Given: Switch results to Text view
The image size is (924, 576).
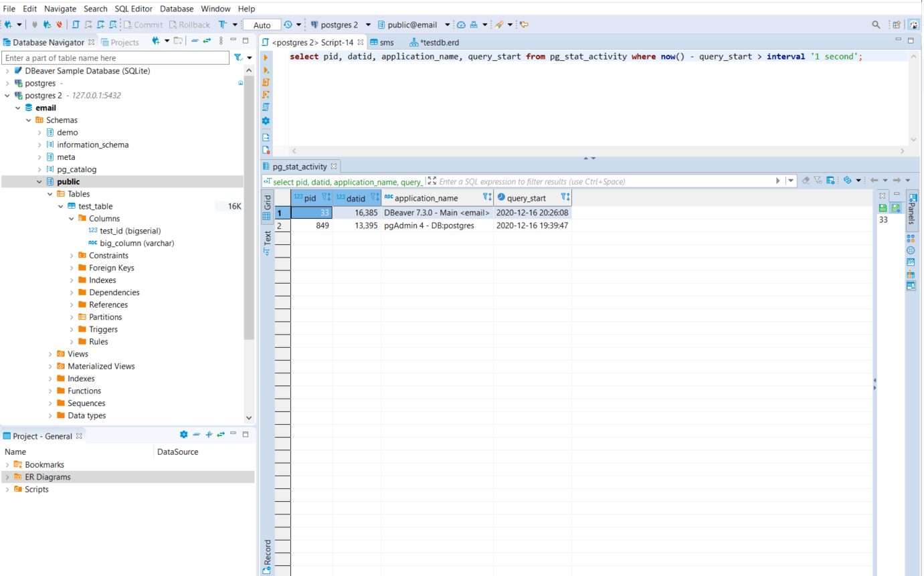Looking at the screenshot, I should click(x=266, y=241).
